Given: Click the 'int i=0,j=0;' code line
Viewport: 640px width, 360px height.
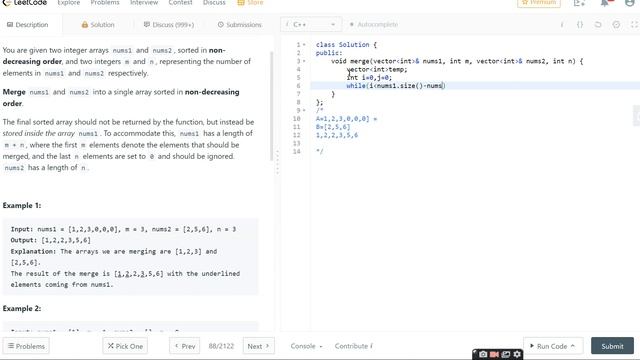Looking at the screenshot, I should point(369,78).
